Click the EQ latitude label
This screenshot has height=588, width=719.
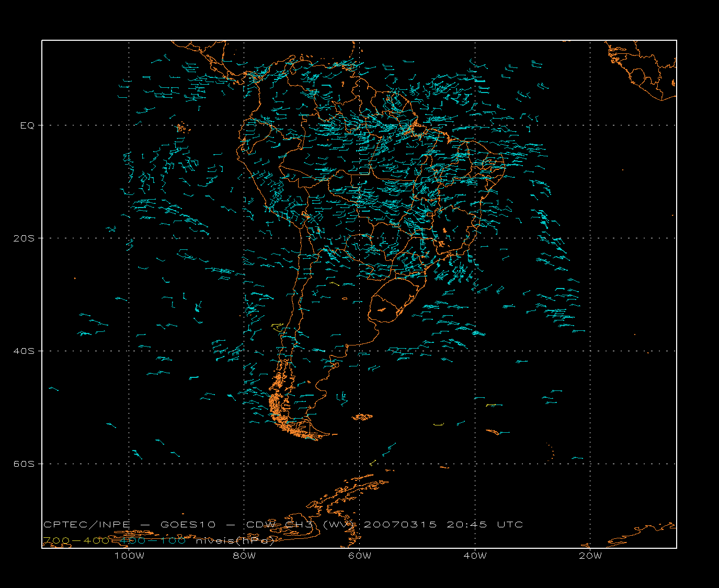coord(27,125)
